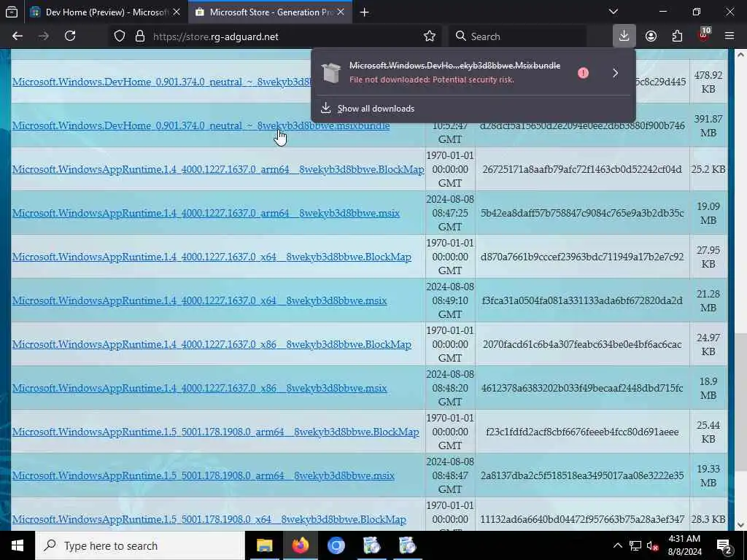Open the extensions puzzle icon
Image resolution: width=747 pixels, height=560 pixels.
coord(677,36)
